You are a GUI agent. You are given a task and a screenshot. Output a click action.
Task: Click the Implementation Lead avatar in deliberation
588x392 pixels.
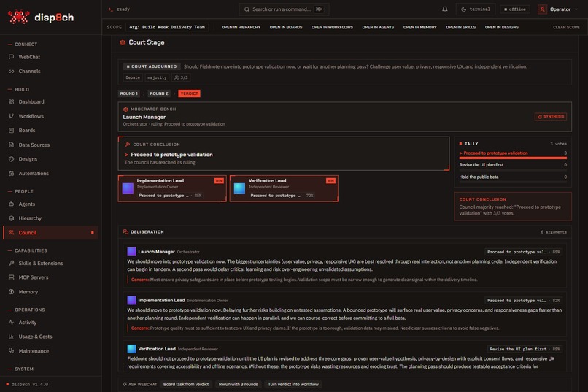131,300
